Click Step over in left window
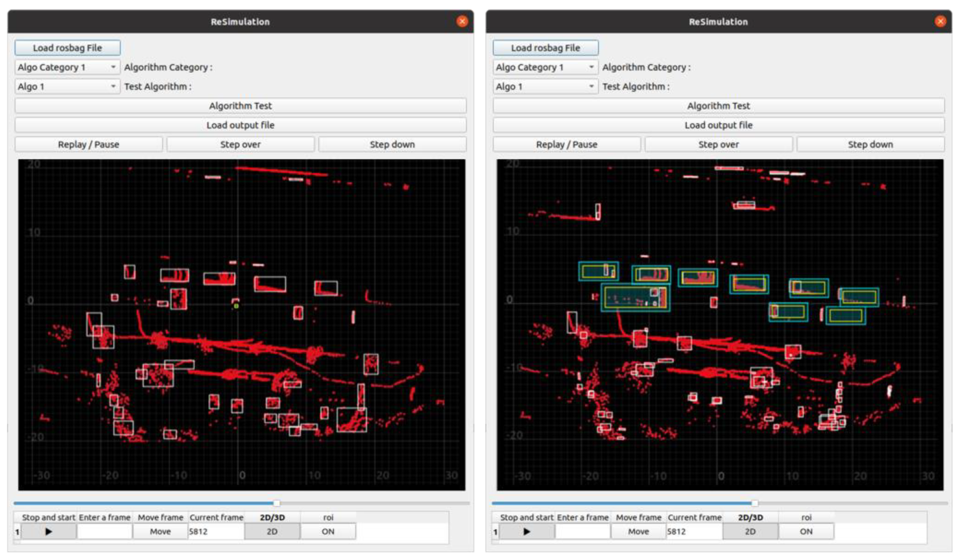The width and height of the screenshot is (960, 560). point(240,144)
